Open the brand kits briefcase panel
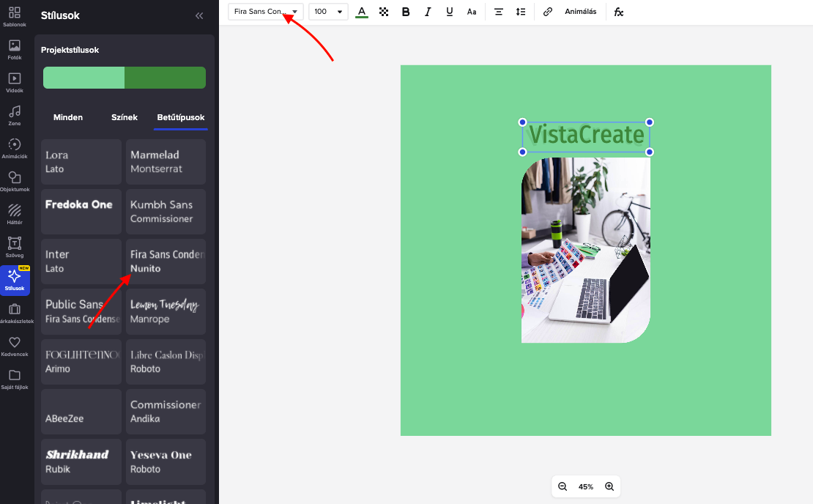Viewport: 813px width, 504px height. [x=15, y=314]
